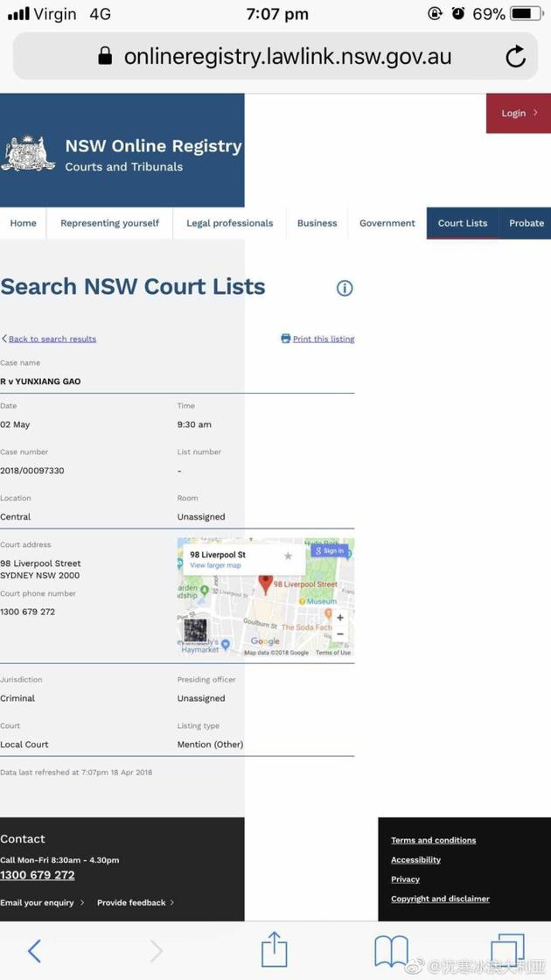Reload the page with refresh icon
551x980 pixels.
pos(515,57)
